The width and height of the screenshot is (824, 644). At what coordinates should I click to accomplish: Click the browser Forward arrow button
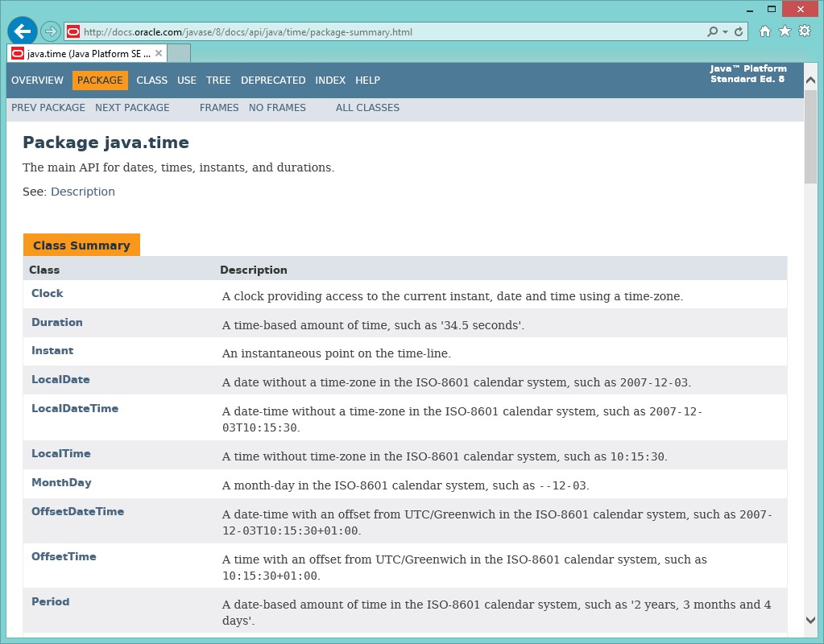(x=51, y=31)
